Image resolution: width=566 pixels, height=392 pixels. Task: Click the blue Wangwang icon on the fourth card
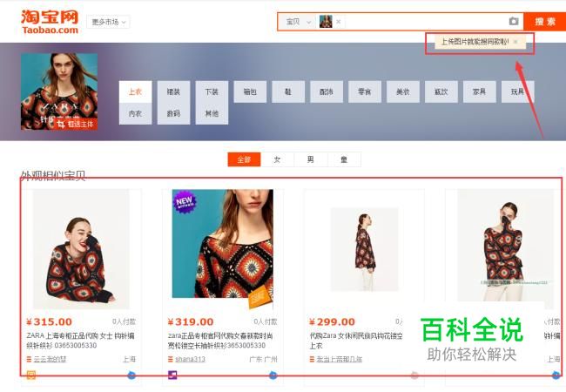click(x=556, y=375)
